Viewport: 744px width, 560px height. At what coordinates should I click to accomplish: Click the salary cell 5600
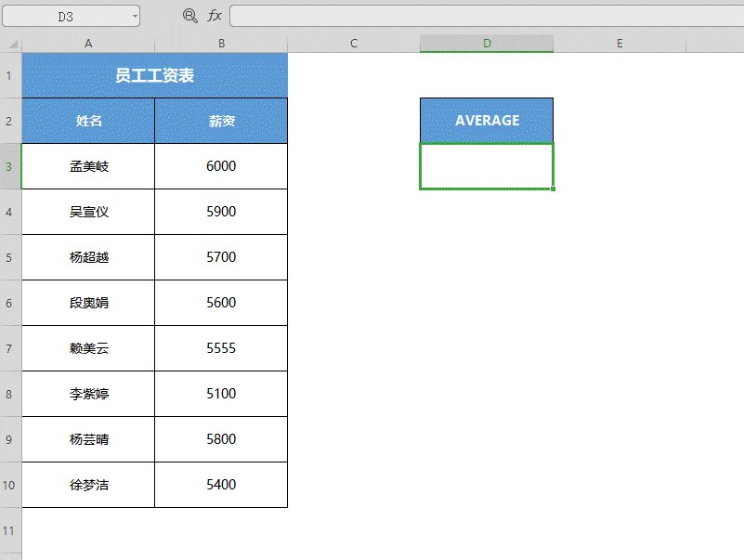tap(221, 304)
